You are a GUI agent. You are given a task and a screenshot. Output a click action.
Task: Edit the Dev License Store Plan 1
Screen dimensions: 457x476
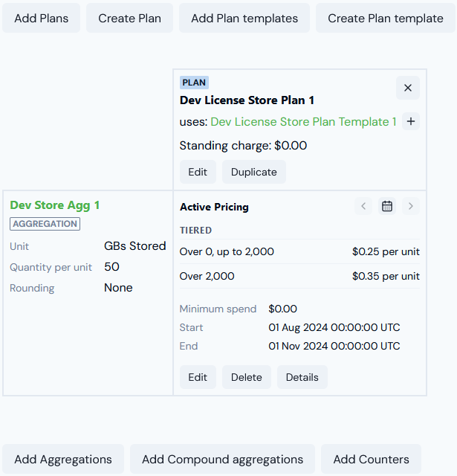tap(198, 172)
